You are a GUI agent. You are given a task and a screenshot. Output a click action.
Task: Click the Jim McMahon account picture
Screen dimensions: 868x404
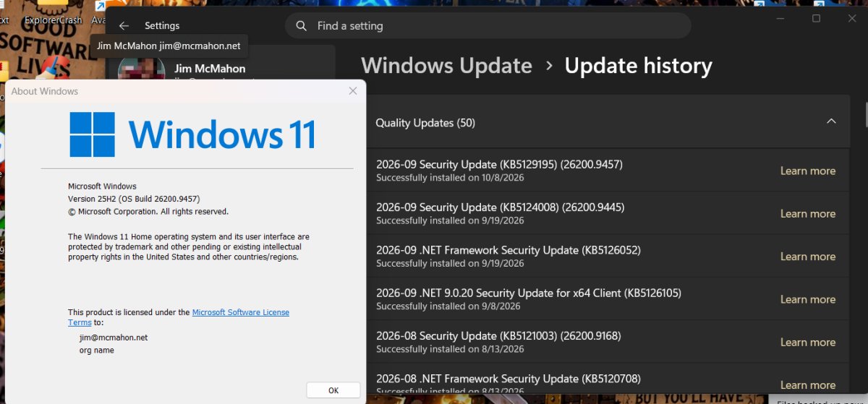point(143,70)
